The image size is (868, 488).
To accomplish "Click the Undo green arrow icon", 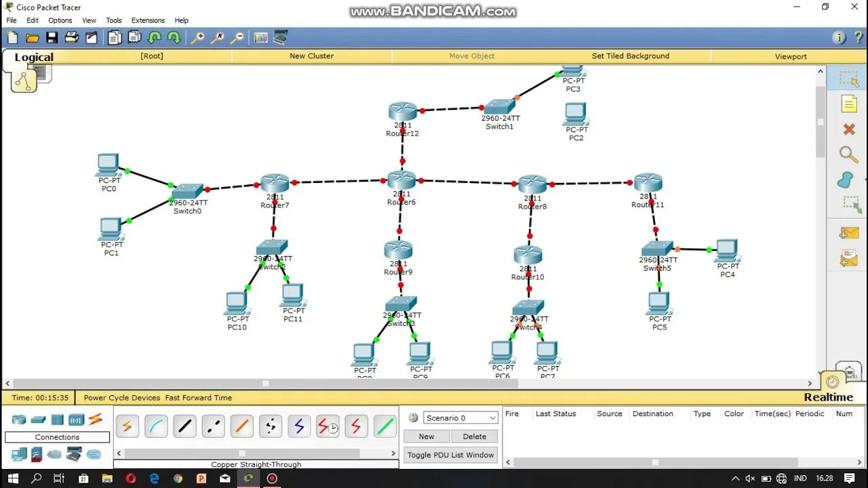I will pos(155,38).
